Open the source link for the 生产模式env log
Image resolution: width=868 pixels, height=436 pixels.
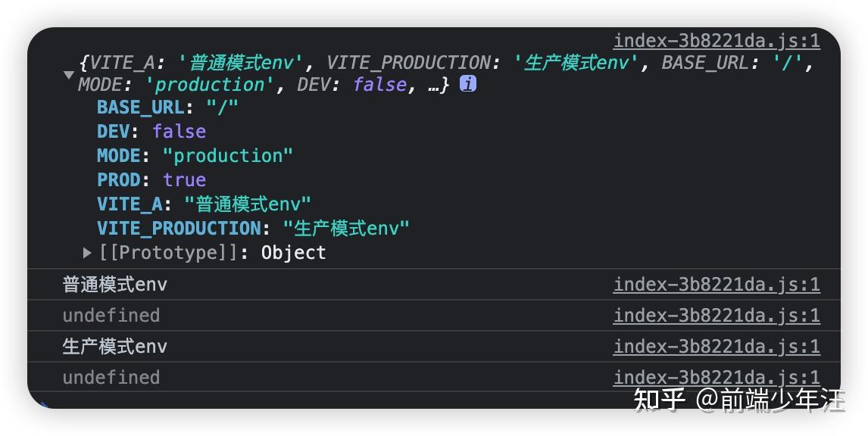717,347
